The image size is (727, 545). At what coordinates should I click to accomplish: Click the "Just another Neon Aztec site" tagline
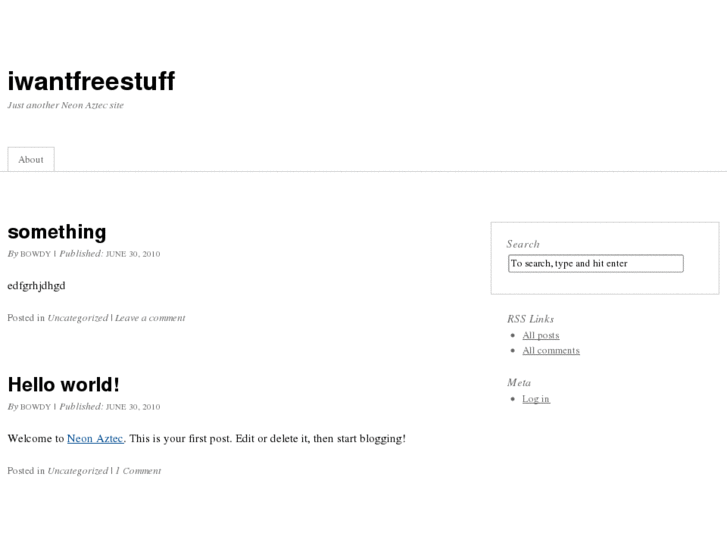click(66, 105)
